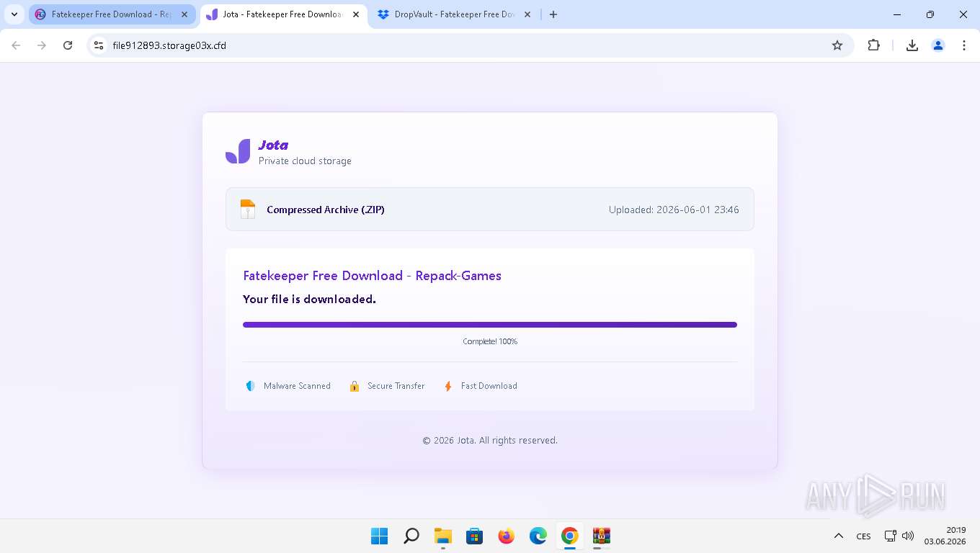Click the CES input language indicator
Screen dimensions: 980x553
(863, 536)
